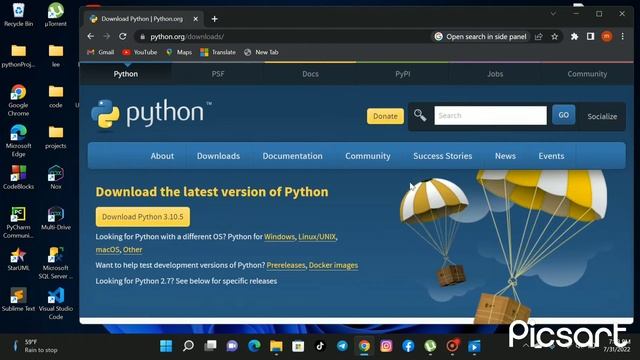Open Microsoft SQL Server desktop shortcut
The height and width of the screenshot is (360, 640).
(x=56, y=263)
